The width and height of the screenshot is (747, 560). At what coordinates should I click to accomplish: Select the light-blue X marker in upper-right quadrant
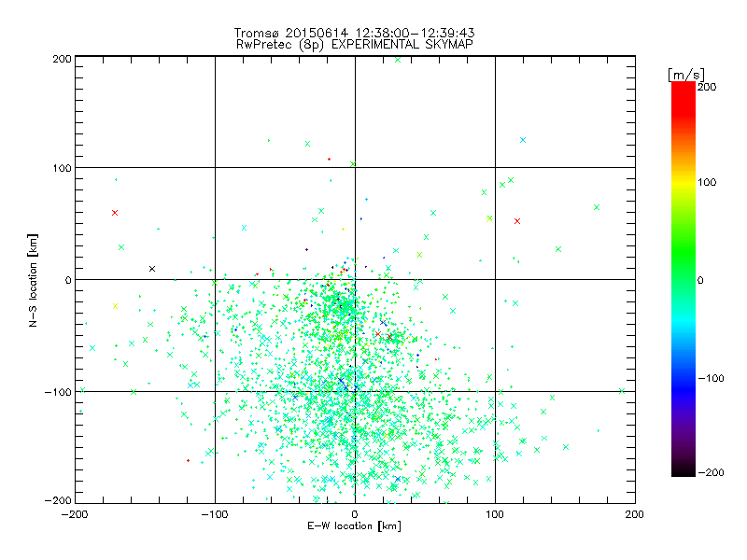[523, 140]
